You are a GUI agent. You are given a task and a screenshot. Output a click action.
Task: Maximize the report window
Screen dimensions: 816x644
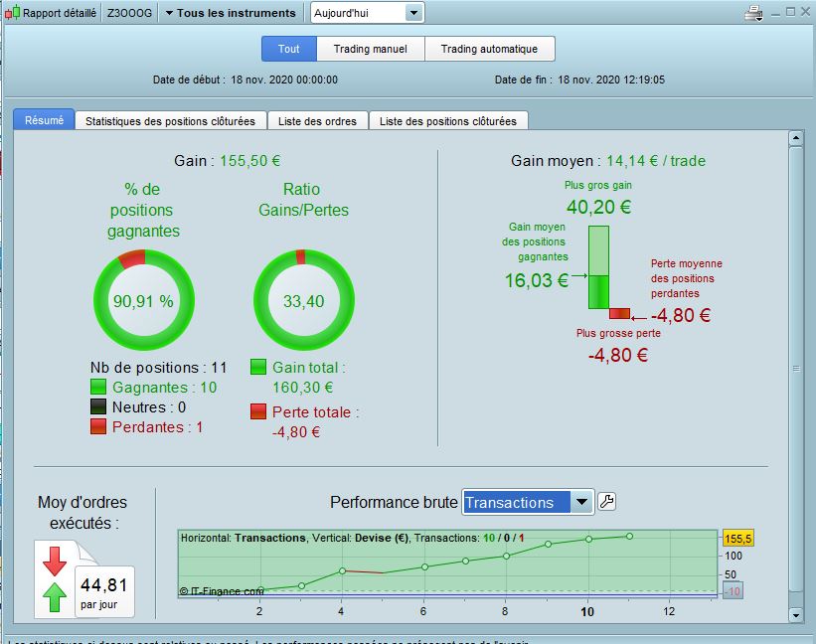tap(790, 12)
